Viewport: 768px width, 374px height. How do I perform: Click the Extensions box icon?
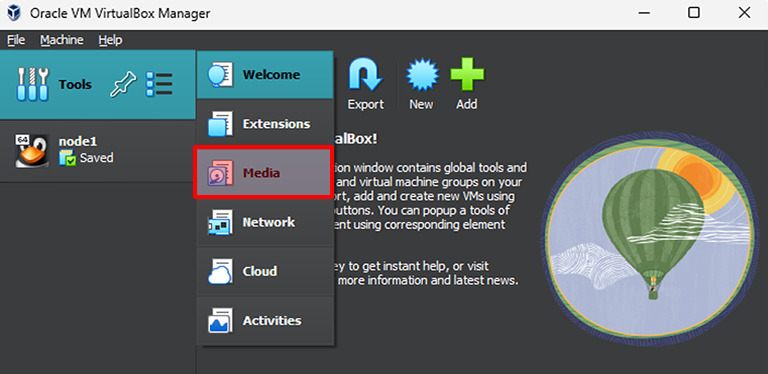[220, 124]
